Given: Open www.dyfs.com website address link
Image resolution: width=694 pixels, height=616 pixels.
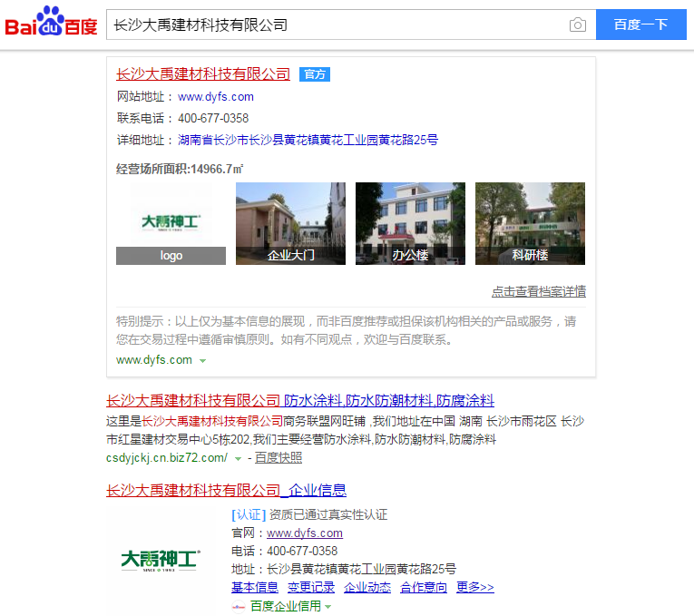Looking at the screenshot, I should (216, 97).
